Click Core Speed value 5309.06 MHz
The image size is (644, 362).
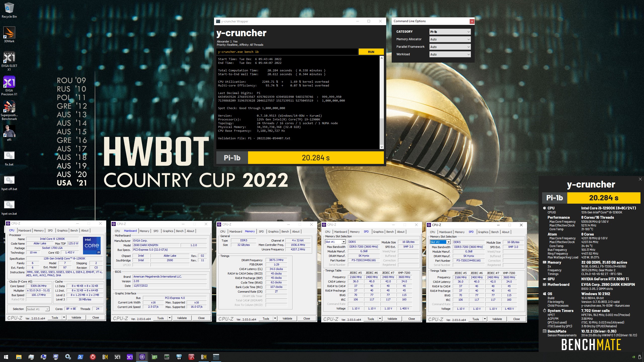coord(38,286)
